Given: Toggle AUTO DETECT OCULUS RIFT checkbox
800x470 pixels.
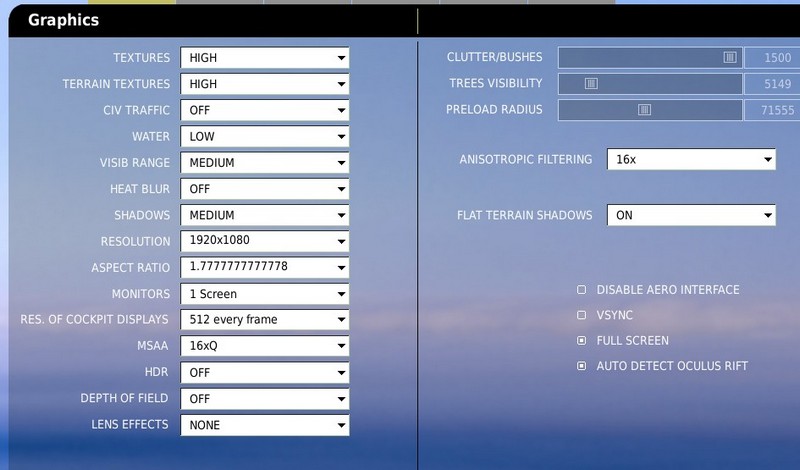Looking at the screenshot, I should [581, 366].
